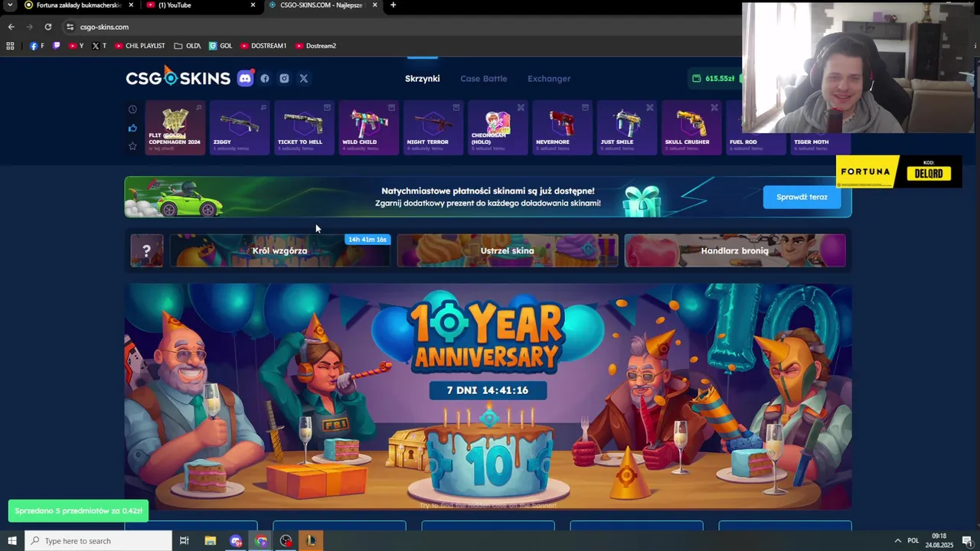Image resolution: width=980 pixels, height=551 pixels.
Task: Open the Instagram icon in site header
Action: 284,78
